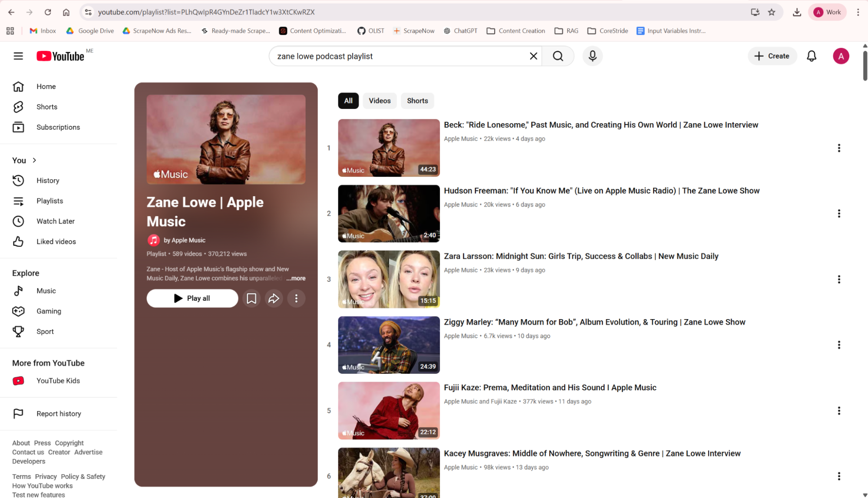Screen dimensions: 868x498
Task: Open playlist more options menu
Action: click(x=296, y=298)
